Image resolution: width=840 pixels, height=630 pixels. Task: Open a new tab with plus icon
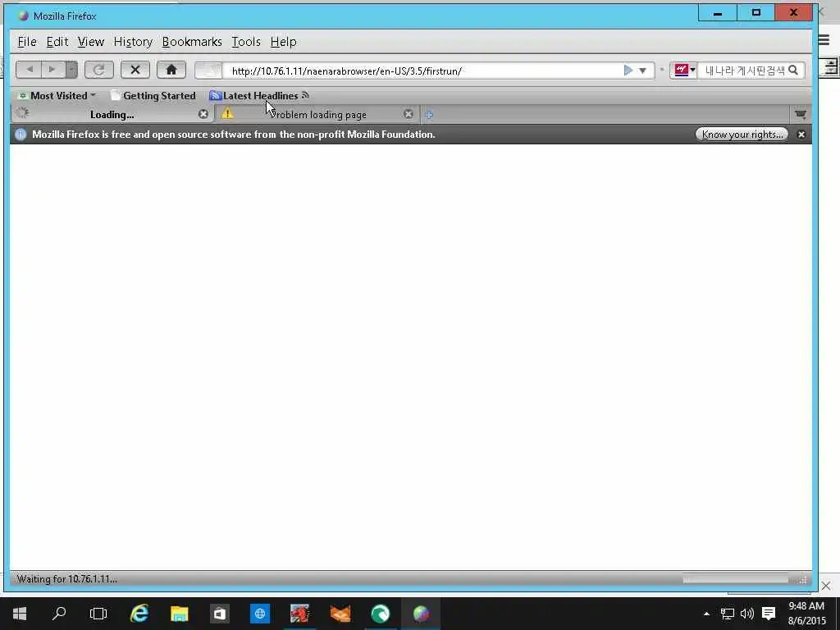tap(428, 115)
